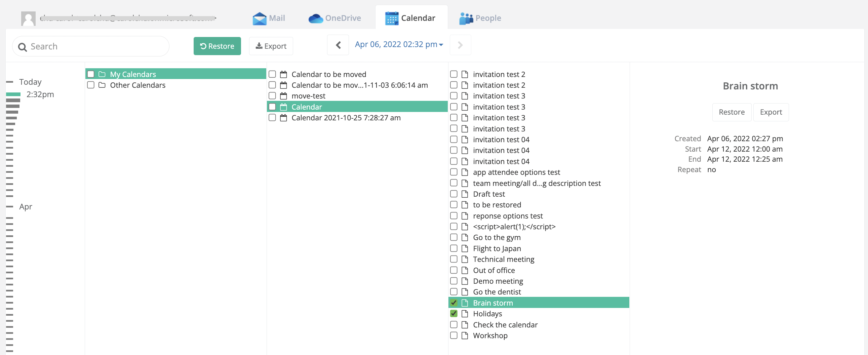Select the reponse options test event
The width and height of the screenshot is (868, 355).
(x=539, y=216)
